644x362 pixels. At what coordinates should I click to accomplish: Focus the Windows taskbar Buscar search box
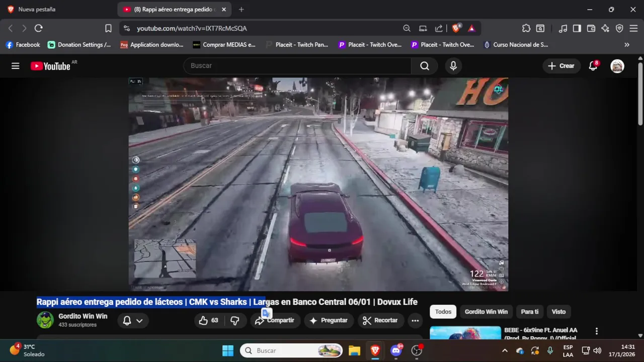pos(292,350)
